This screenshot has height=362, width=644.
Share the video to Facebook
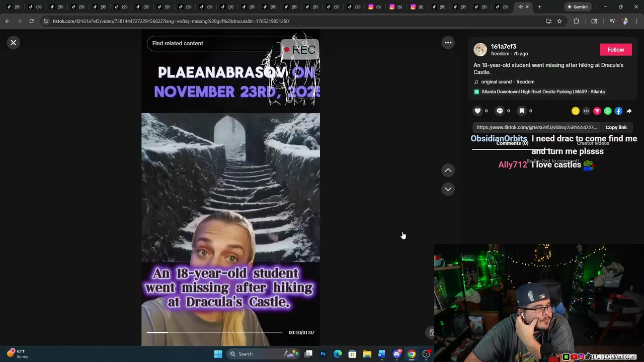point(618,111)
